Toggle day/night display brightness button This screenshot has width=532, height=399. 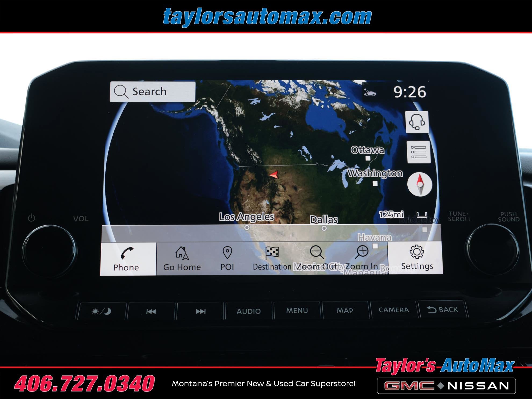click(x=101, y=311)
